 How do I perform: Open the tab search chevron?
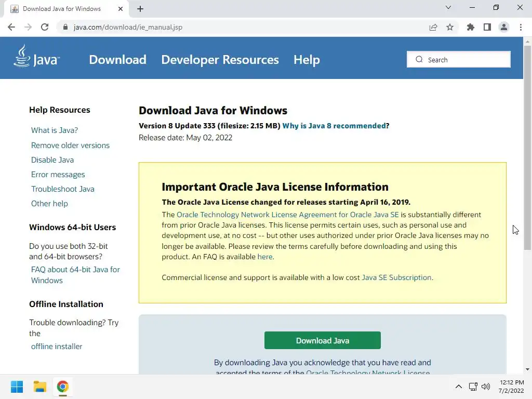448,7
